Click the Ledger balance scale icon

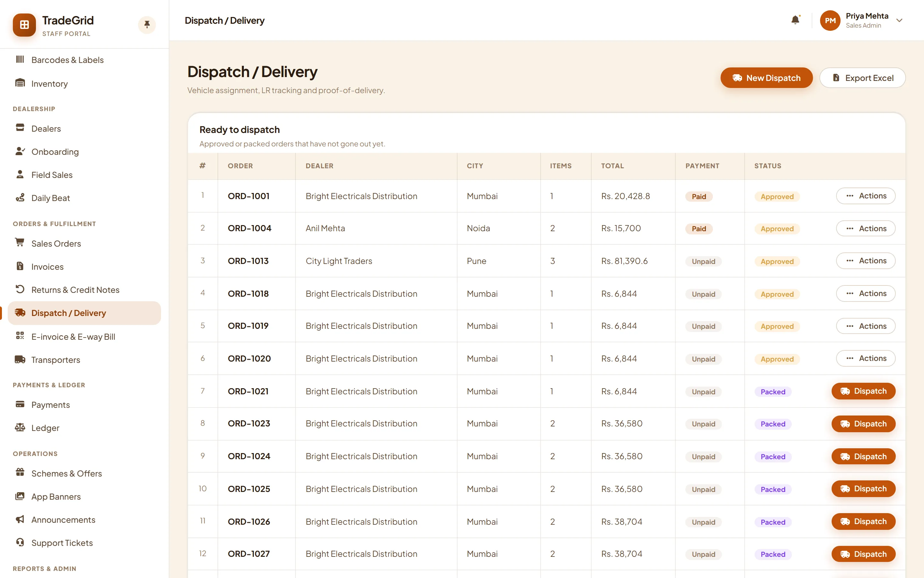click(20, 427)
